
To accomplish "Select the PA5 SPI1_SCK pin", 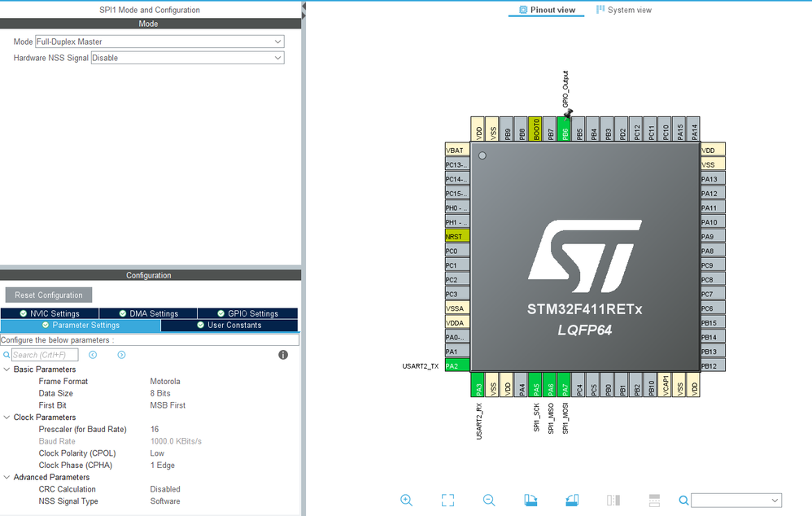I will pyautogui.click(x=536, y=385).
